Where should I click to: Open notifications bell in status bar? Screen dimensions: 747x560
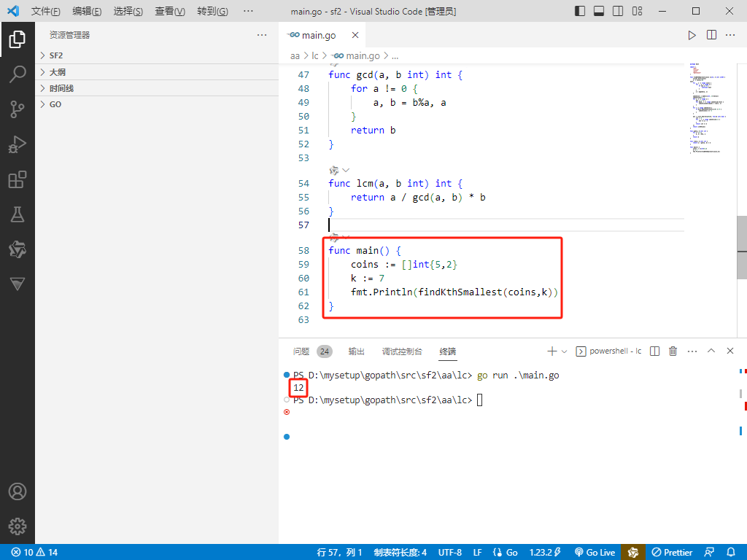click(731, 553)
